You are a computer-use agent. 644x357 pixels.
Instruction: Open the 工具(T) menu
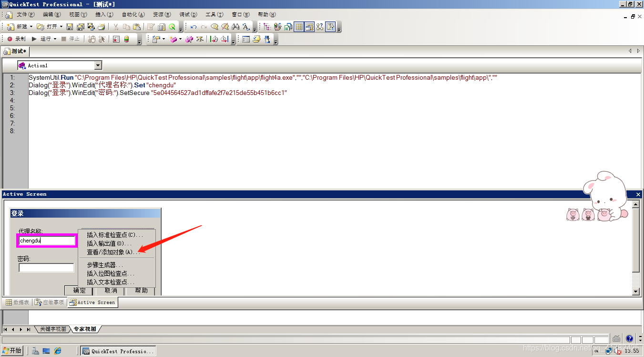[x=215, y=15]
